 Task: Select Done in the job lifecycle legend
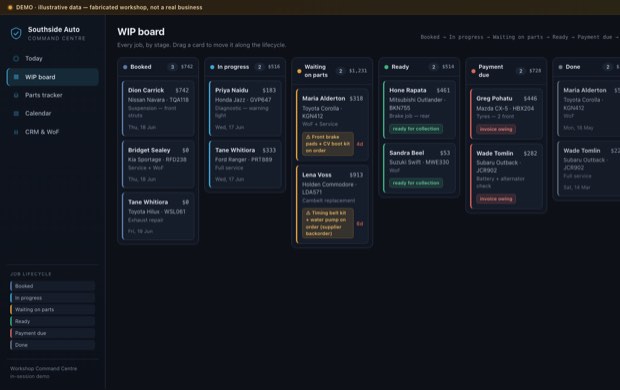tap(53, 345)
